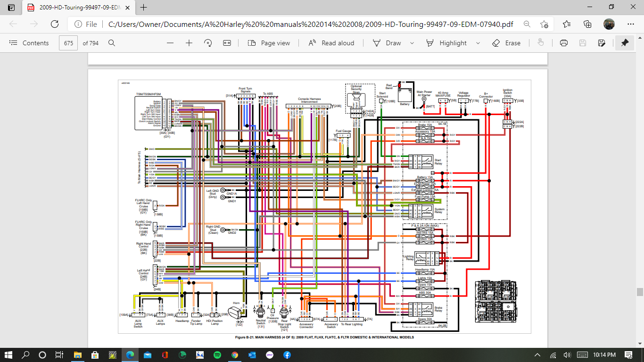Rotate the PDF page

tap(208, 43)
